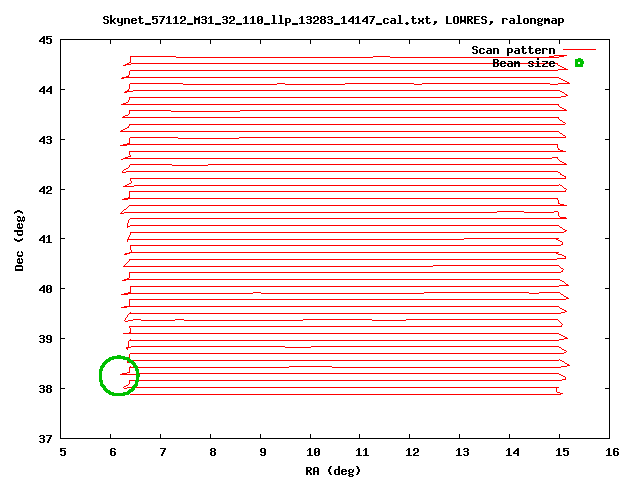
Task: Click the large green beam circle on plot
Action: coord(119,376)
